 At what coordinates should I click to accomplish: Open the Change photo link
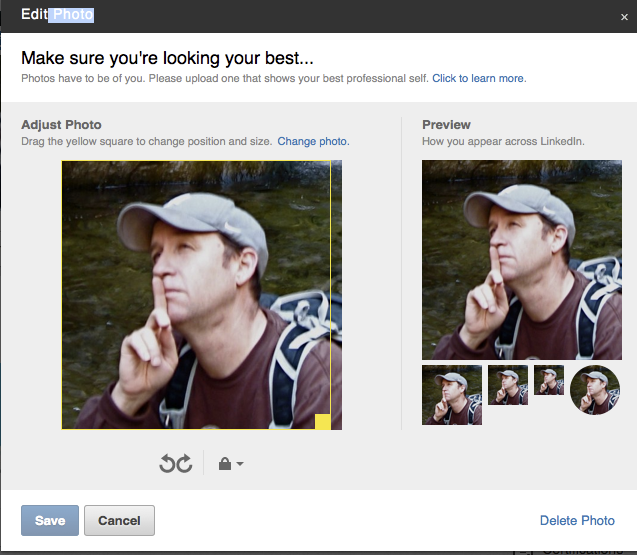[x=313, y=141]
